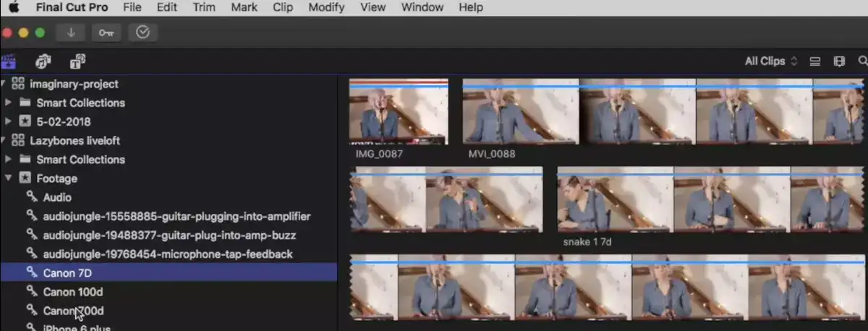Select the IMG_0087 clip thumbnail
The width and height of the screenshot is (868, 331).
point(399,111)
